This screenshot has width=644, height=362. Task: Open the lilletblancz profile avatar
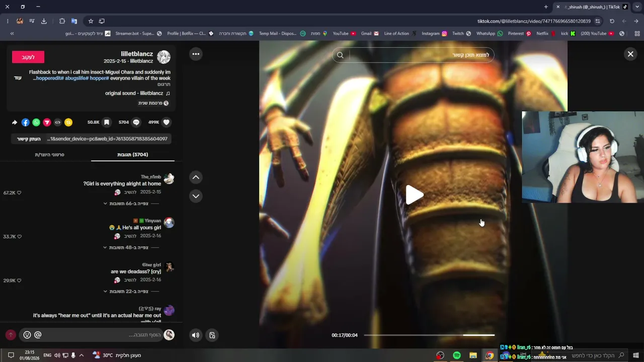point(164,57)
